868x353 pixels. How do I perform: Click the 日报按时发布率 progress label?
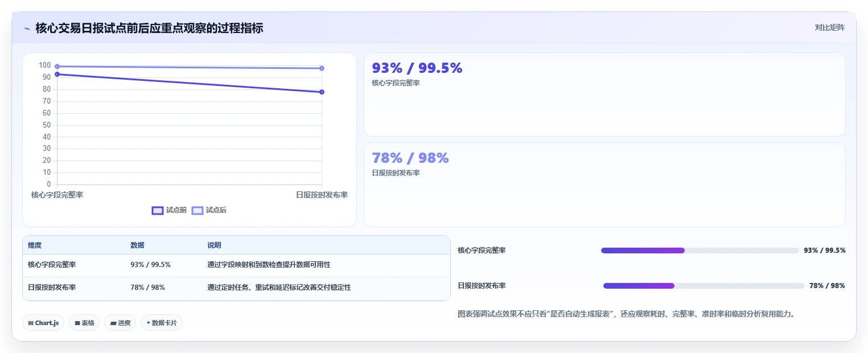tap(482, 286)
